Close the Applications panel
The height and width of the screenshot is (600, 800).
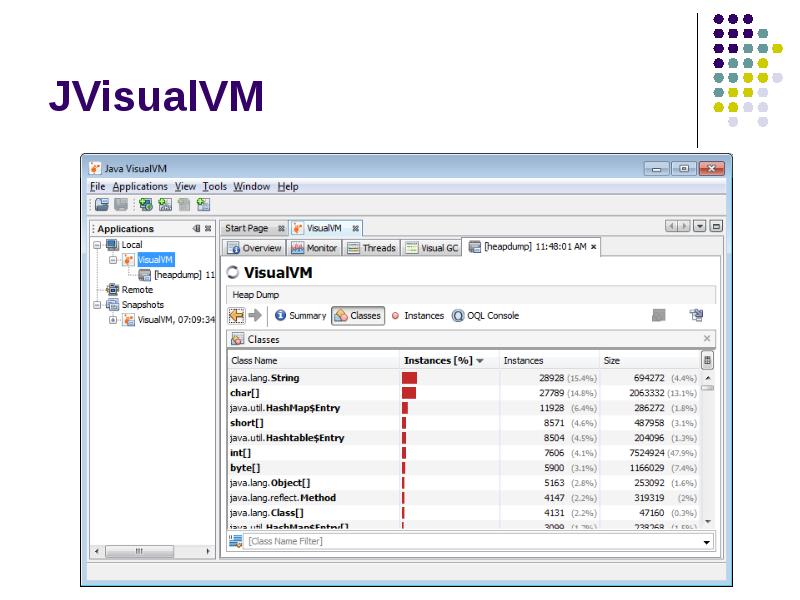click(x=208, y=229)
